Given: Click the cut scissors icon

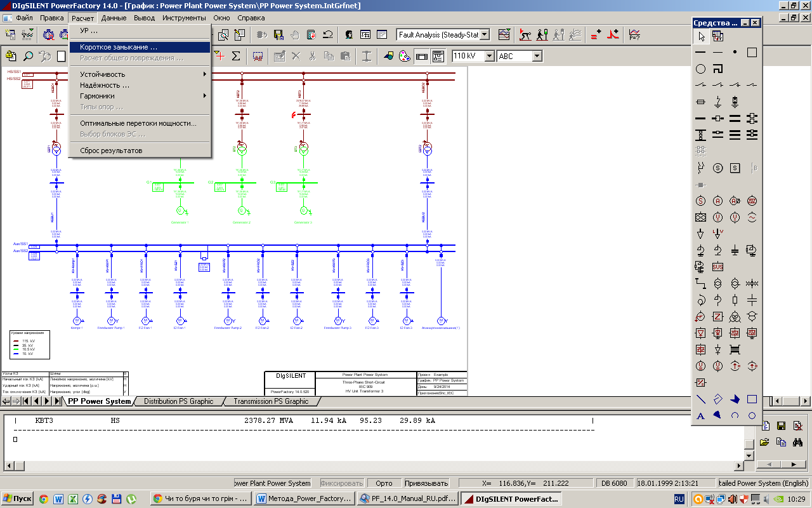Looking at the screenshot, I should [x=312, y=56].
